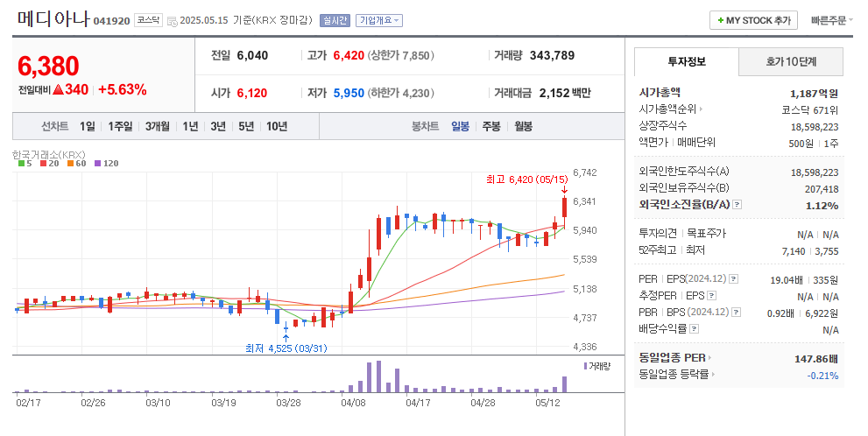Click the purple 거래량 volume legend
Screen dimensions: 868x436
(x=596, y=366)
